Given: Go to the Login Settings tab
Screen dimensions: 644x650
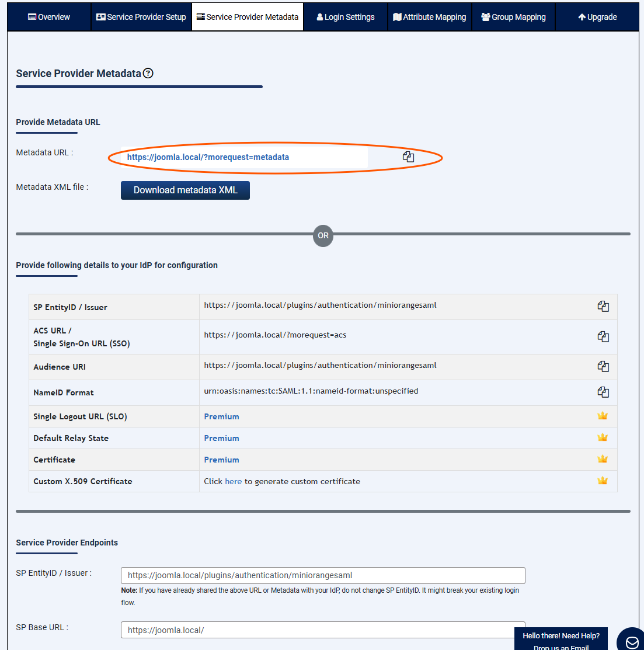Looking at the screenshot, I should click(346, 17).
